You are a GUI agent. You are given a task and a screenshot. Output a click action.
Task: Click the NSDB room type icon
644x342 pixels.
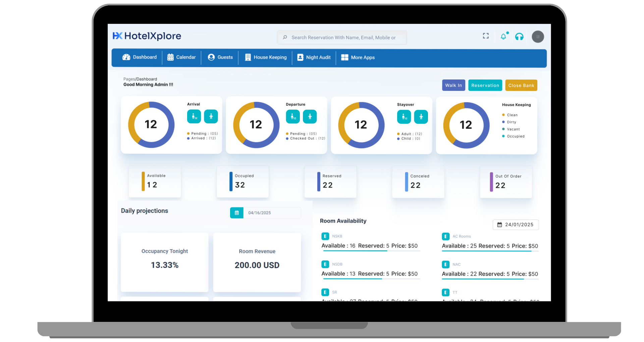pos(325,264)
